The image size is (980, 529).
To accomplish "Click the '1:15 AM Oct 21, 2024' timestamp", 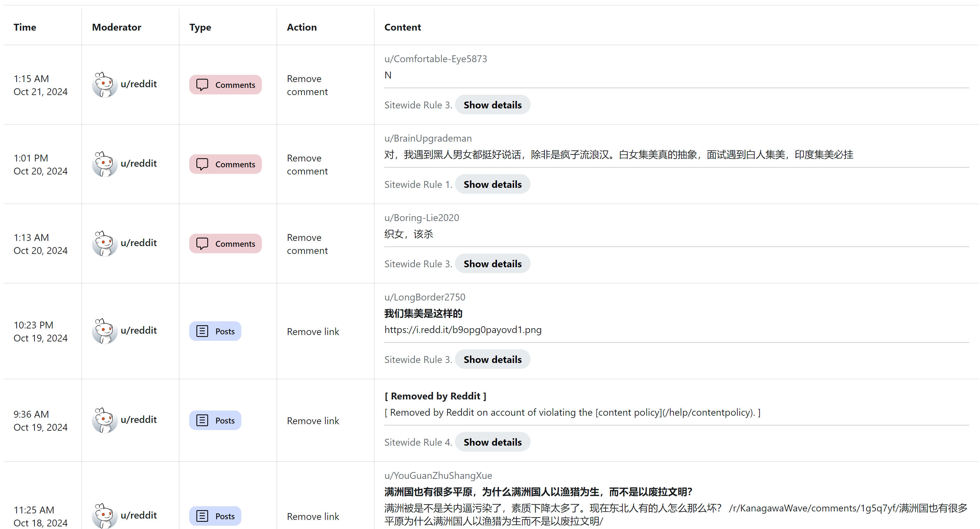I will click(x=41, y=85).
